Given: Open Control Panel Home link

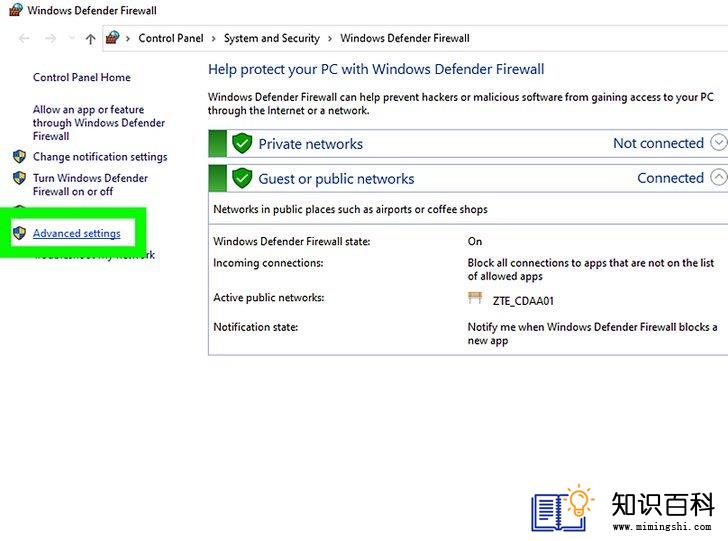Looking at the screenshot, I should coord(82,77).
